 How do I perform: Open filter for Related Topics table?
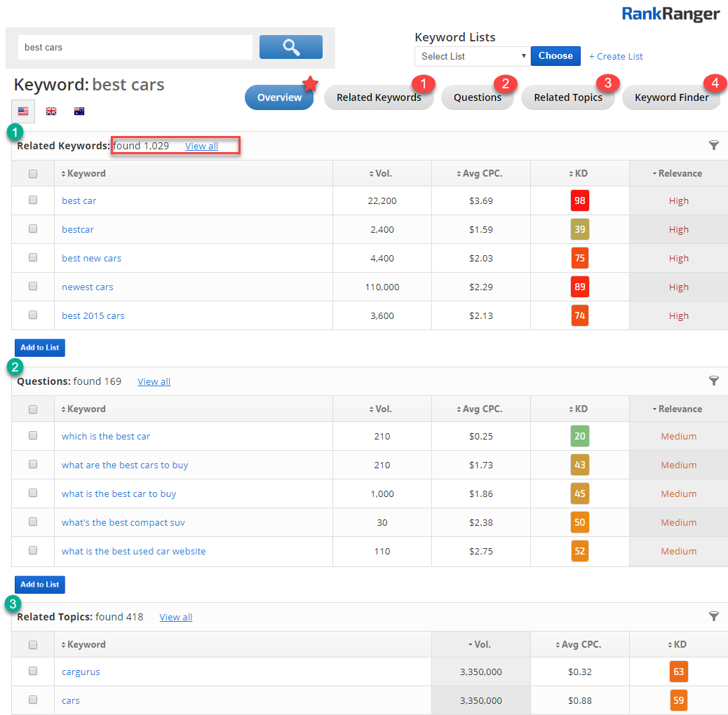coord(714,616)
